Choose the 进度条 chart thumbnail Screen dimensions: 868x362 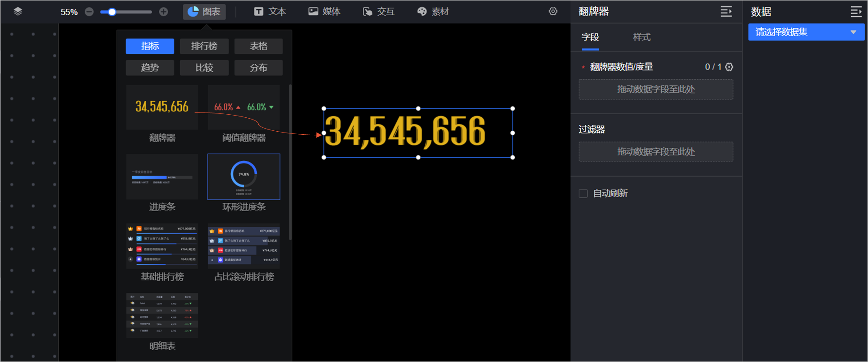[162, 177]
